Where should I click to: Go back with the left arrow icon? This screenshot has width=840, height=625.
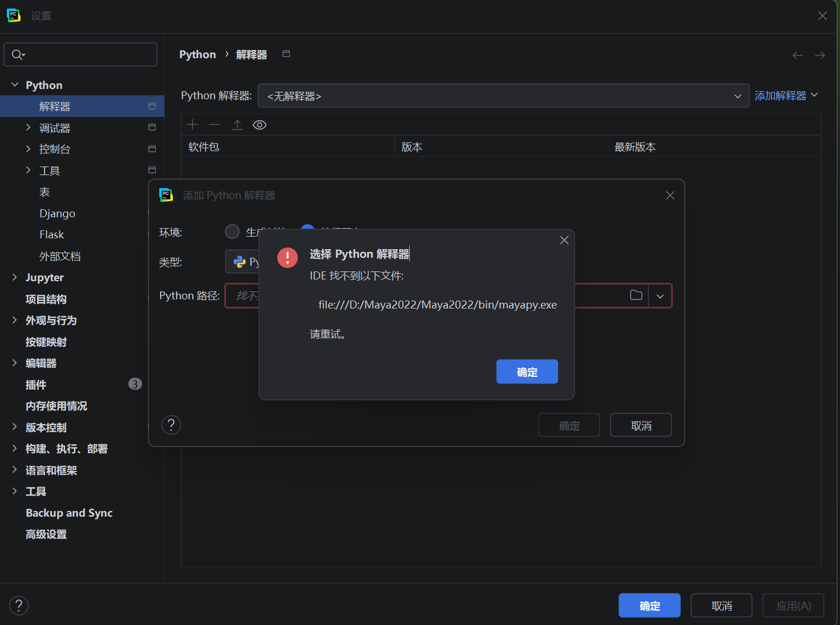(798, 55)
